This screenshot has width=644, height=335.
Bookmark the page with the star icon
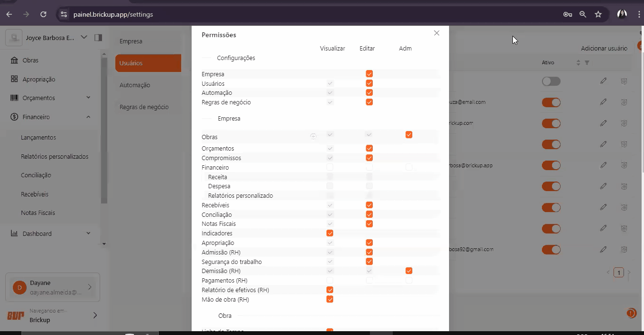(598, 14)
